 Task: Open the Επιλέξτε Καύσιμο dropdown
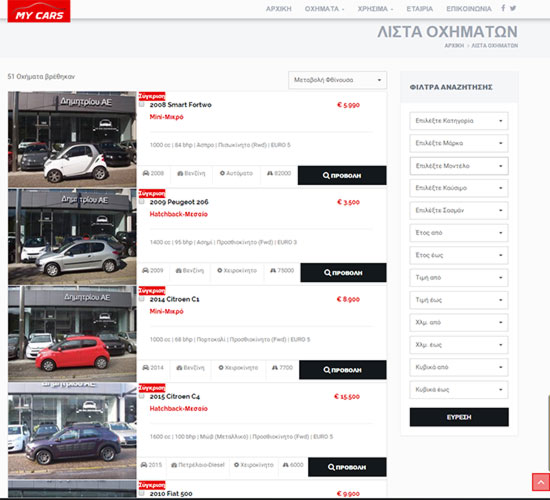pos(458,188)
